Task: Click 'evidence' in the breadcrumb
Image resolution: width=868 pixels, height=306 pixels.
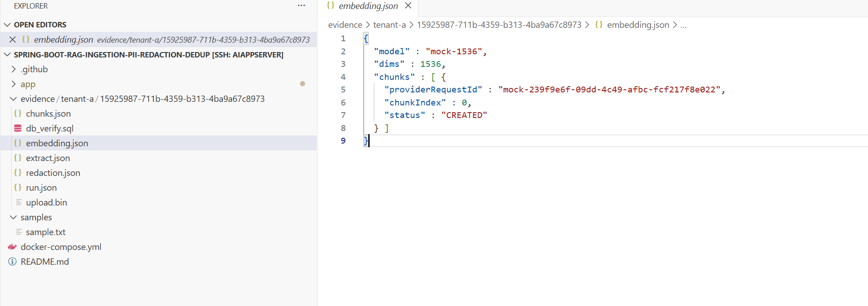Action: (345, 25)
